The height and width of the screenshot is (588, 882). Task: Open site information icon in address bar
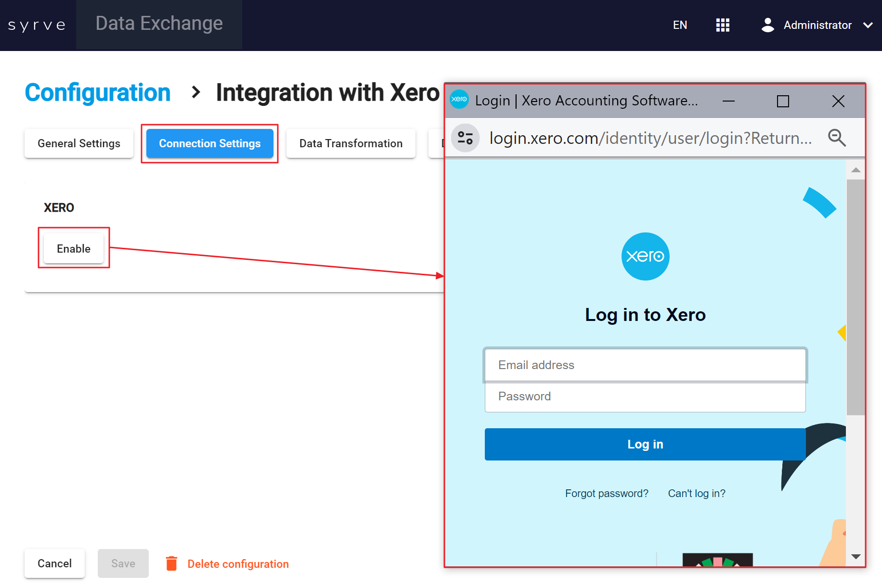pyautogui.click(x=465, y=138)
